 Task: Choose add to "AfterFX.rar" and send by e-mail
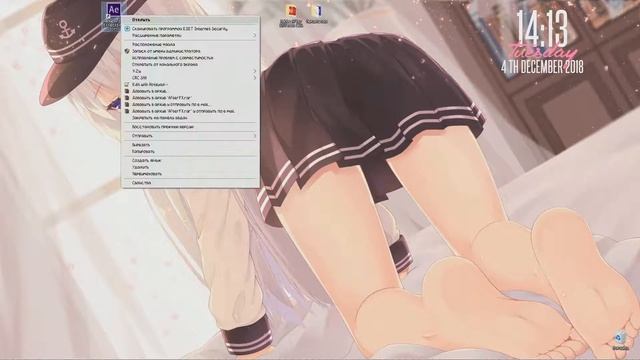[x=190, y=111]
